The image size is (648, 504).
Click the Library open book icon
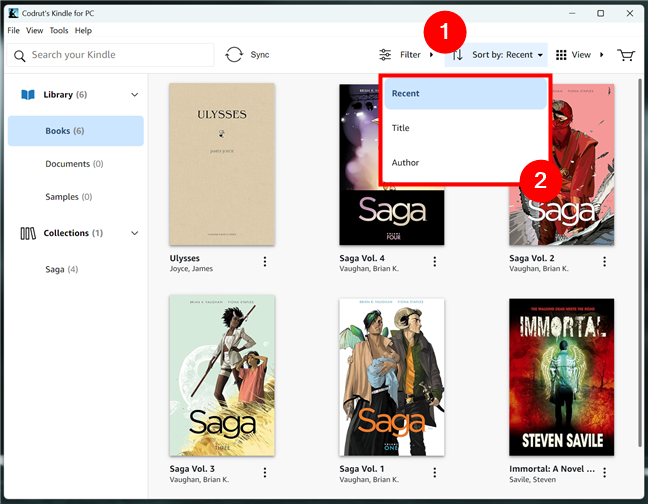[x=28, y=95]
